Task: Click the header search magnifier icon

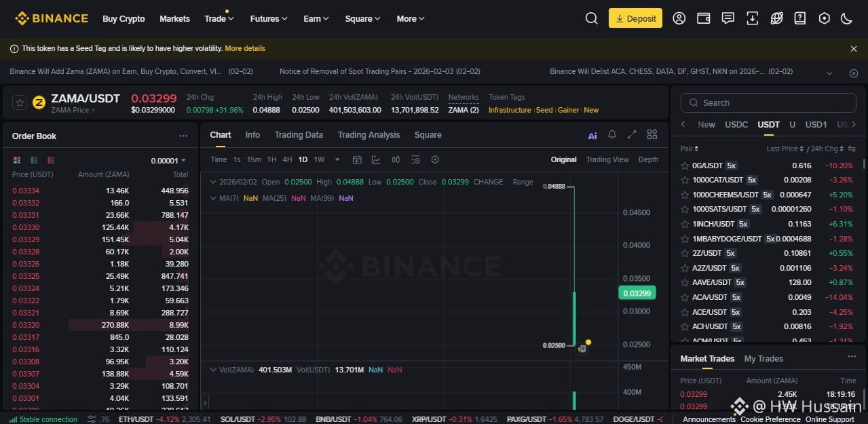Action: [x=591, y=18]
